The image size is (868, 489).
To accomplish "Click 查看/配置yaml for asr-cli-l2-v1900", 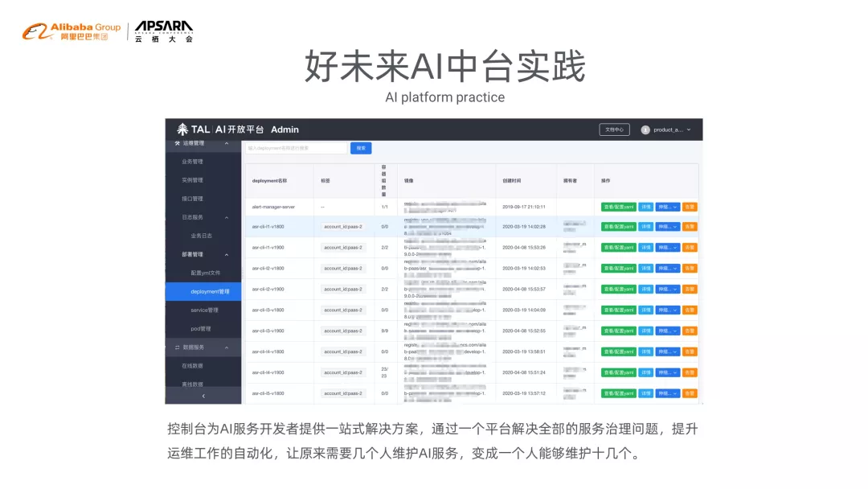I will coord(618,289).
